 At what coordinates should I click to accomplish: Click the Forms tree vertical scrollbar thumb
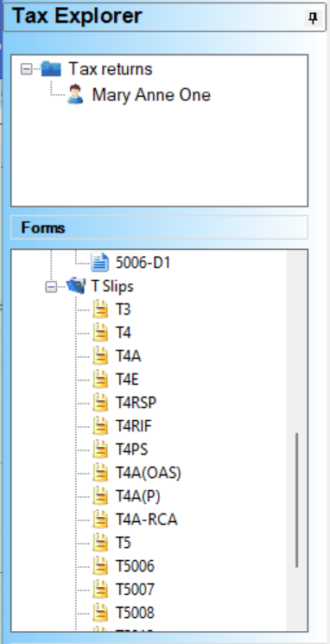(297, 501)
